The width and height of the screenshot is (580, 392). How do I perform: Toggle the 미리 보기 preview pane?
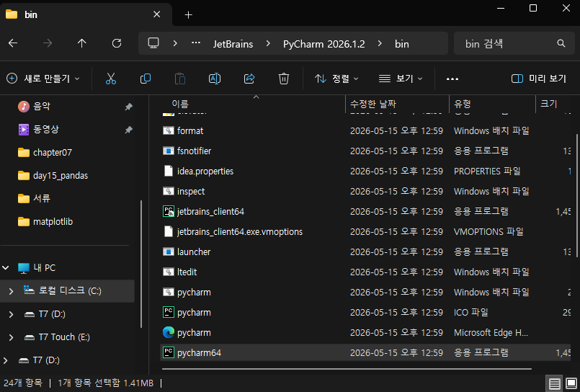539,79
